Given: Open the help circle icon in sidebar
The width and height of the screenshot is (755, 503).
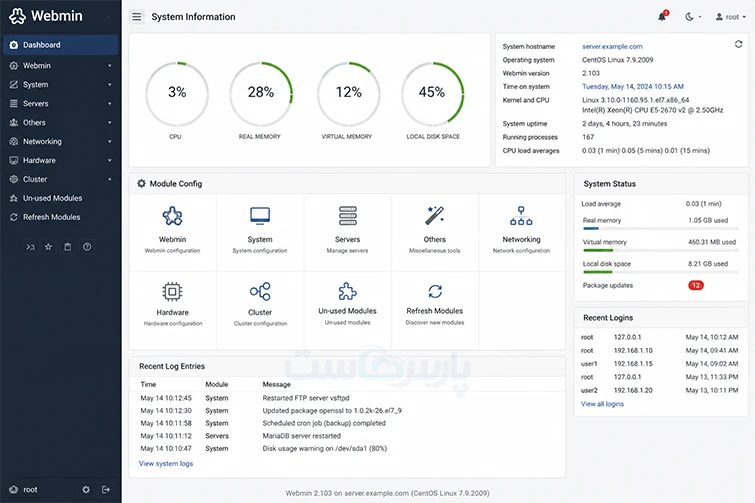Looking at the screenshot, I should 87,247.
